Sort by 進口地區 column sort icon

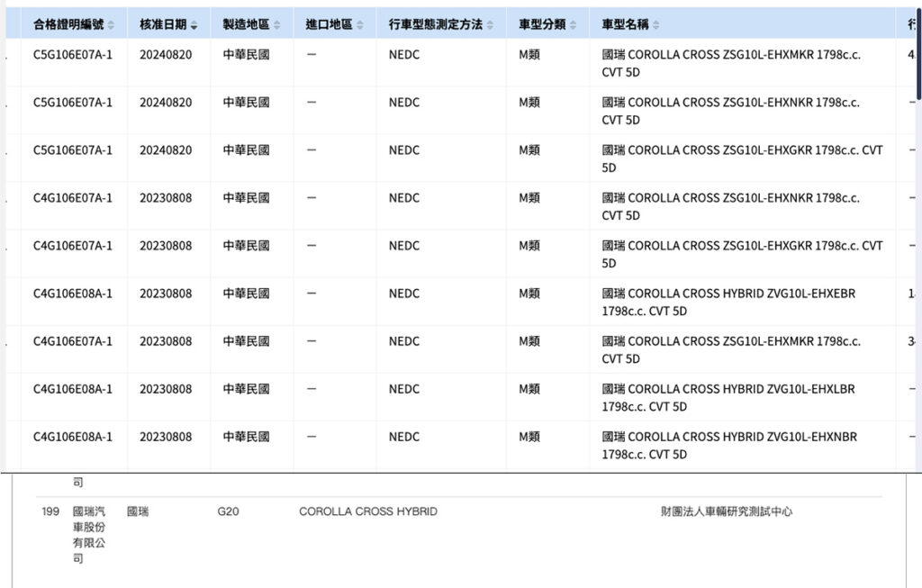[x=360, y=24]
